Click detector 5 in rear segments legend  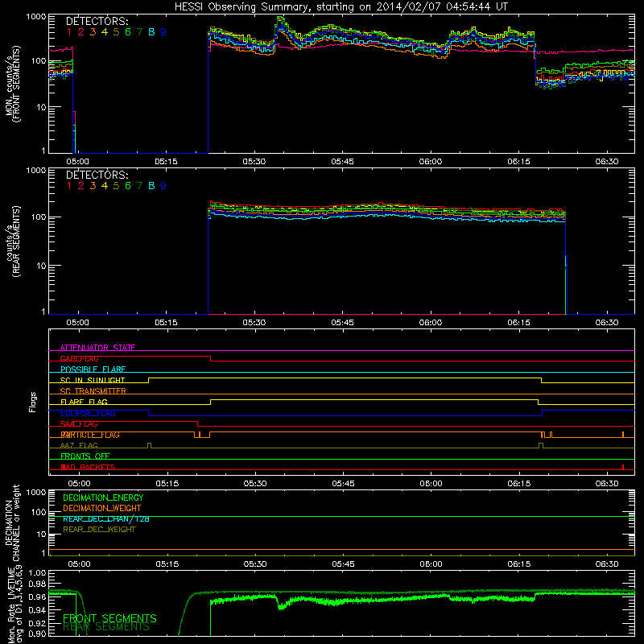(x=116, y=186)
